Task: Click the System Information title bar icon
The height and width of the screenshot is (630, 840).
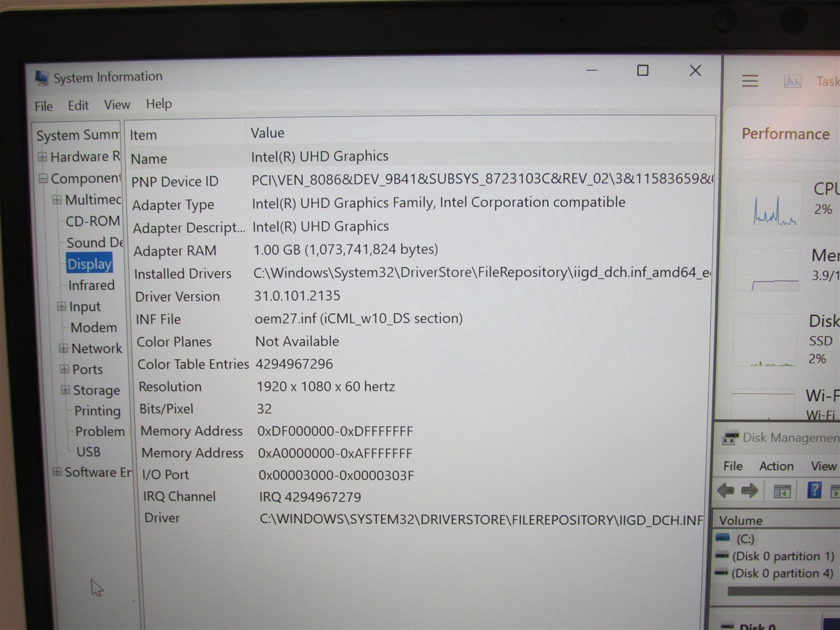Action: coord(41,78)
